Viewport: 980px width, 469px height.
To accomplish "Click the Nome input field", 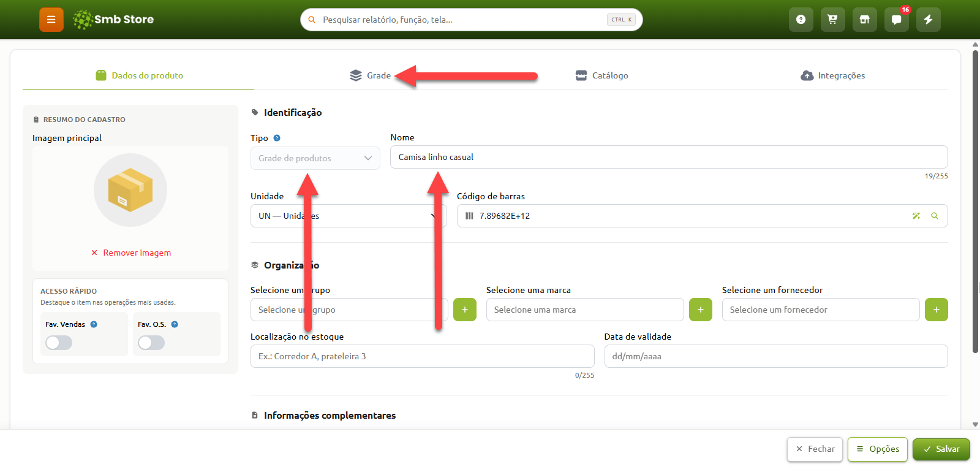I will pos(669,157).
